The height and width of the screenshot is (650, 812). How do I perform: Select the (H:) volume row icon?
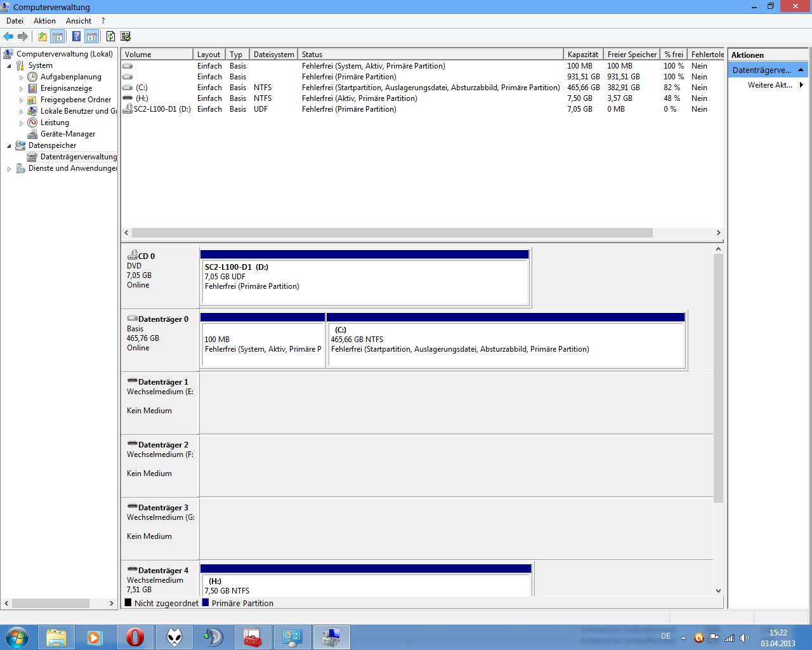[128, 98]
